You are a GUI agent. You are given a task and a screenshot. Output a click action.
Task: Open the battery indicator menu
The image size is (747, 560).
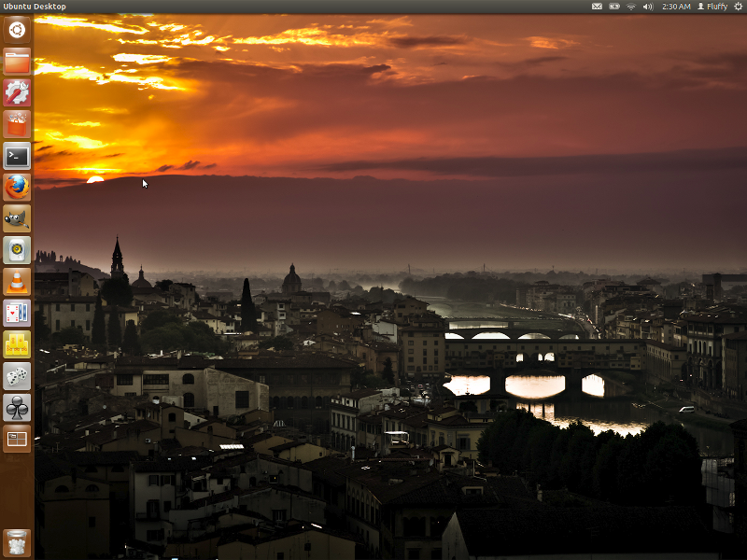(613, 7)
